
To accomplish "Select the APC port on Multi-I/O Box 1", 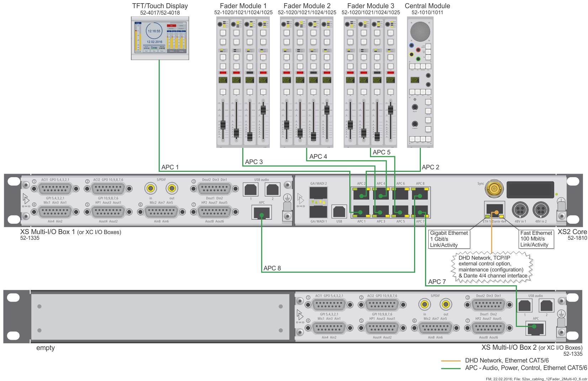I will tap(262, 213).
